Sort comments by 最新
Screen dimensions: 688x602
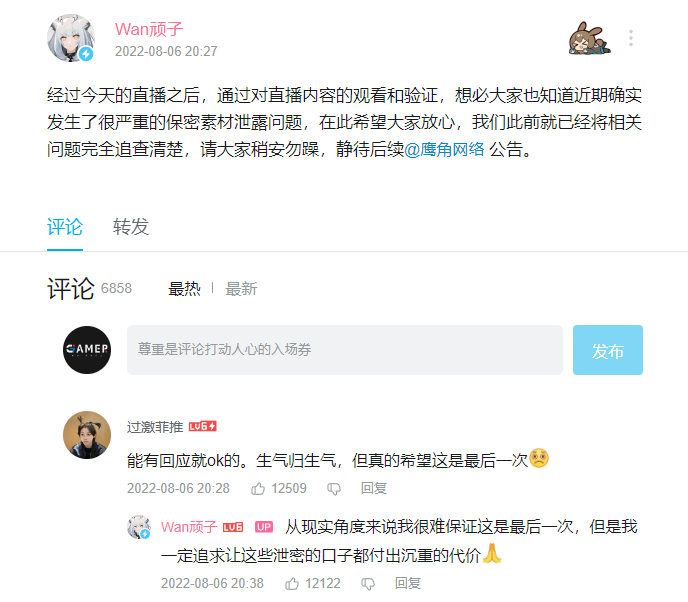pos(241,289)
